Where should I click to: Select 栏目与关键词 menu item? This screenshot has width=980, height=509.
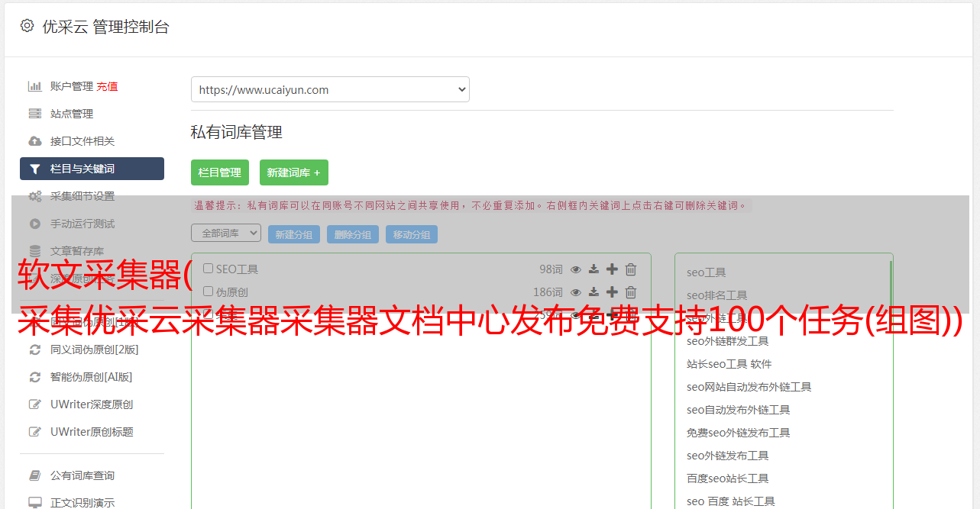[x=92, y=169]
